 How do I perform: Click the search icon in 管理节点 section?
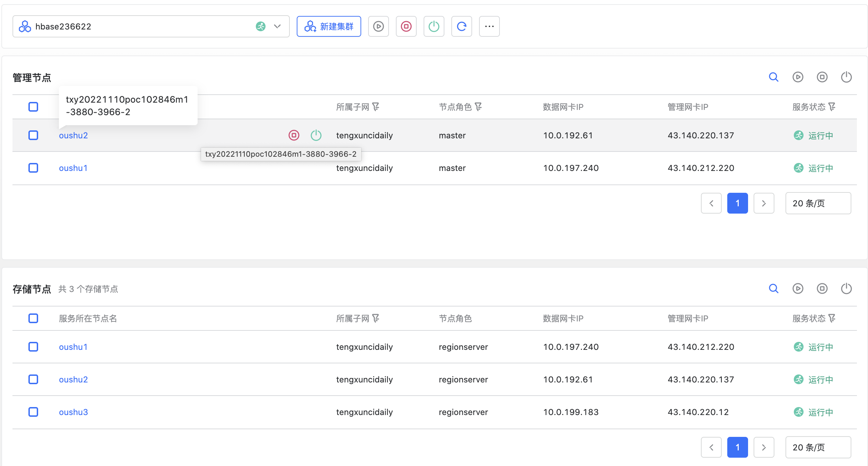click(773, 77)
